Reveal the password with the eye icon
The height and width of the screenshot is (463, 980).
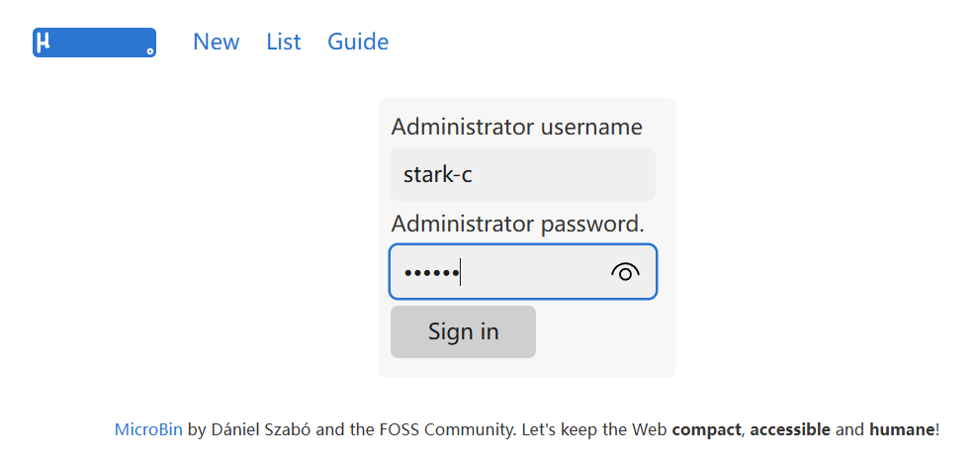625,272
